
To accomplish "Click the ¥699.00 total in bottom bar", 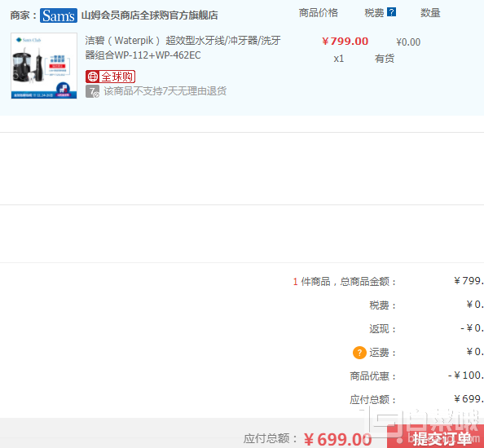I will click(338, 439).
